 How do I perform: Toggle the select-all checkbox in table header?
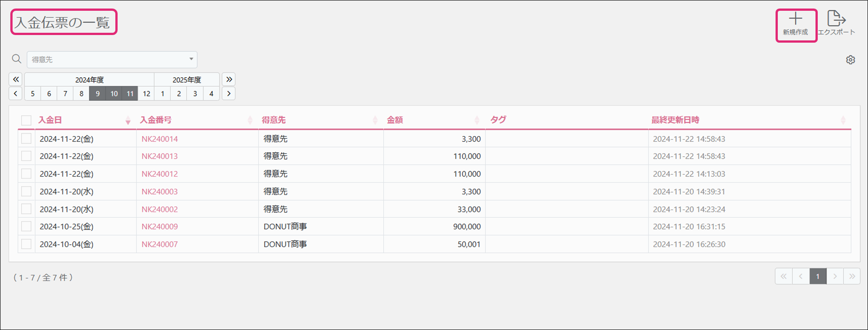coord(26,120)
